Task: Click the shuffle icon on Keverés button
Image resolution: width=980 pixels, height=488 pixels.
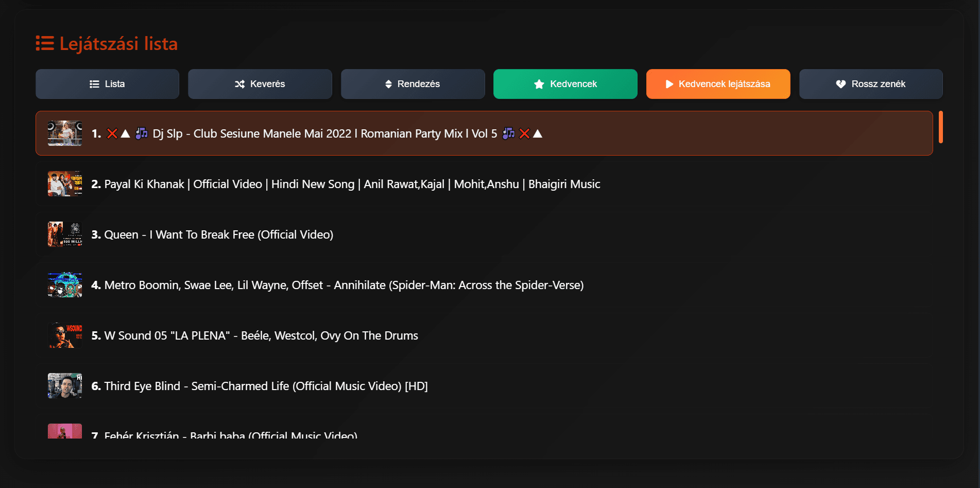Action: coord(239,84)
